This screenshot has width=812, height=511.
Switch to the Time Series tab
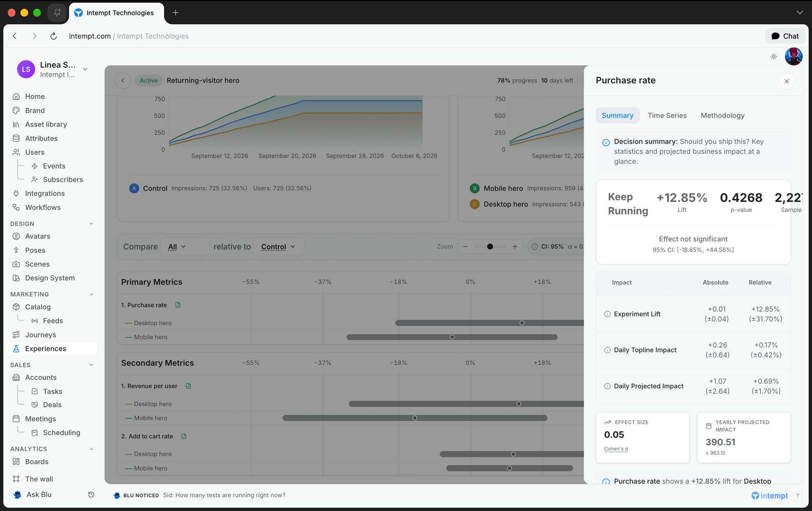coord(667,115)
